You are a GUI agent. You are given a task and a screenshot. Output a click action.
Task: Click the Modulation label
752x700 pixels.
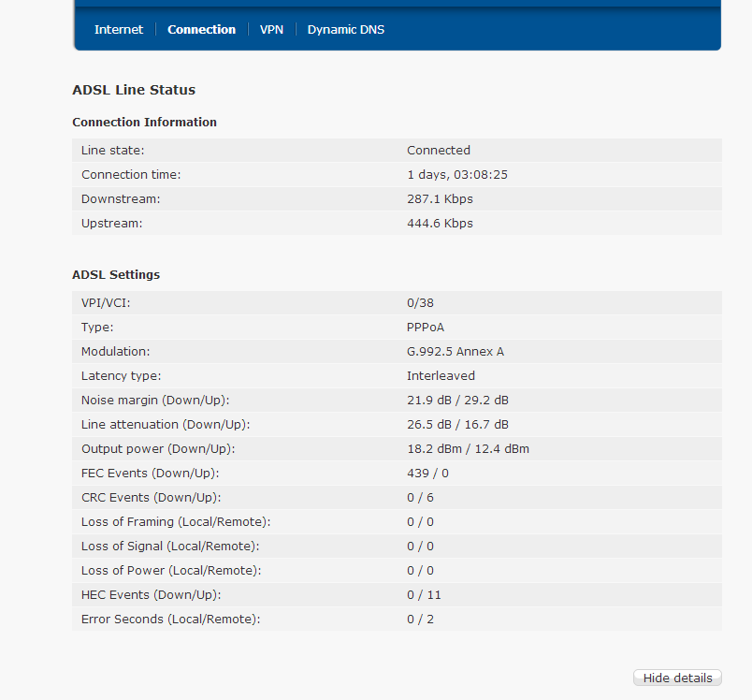[x=116, y=352]
